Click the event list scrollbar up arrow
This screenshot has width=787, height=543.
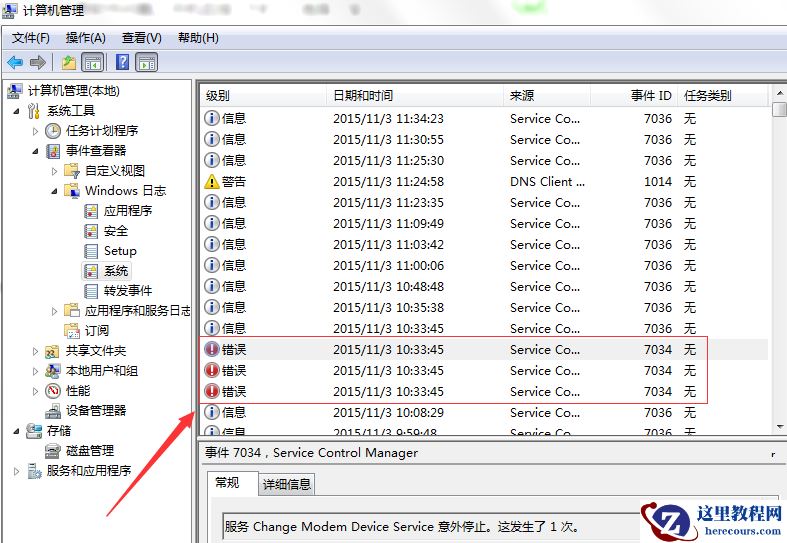[x=779, y=93]
